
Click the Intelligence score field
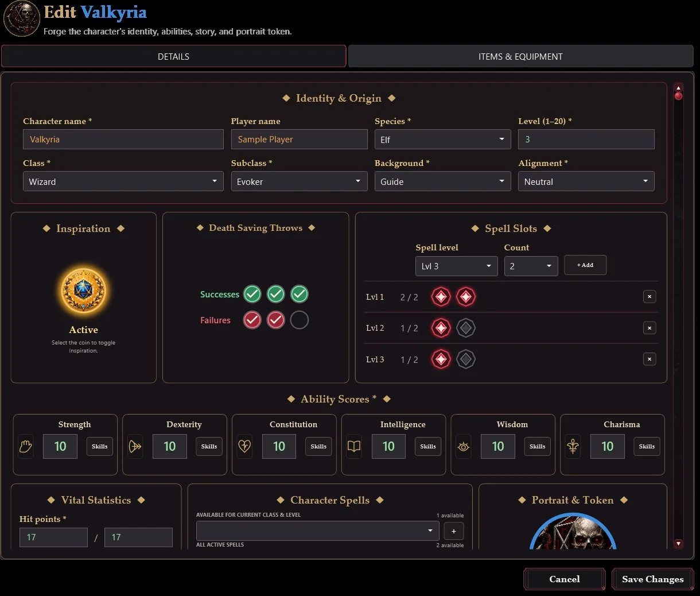point(388,446)
